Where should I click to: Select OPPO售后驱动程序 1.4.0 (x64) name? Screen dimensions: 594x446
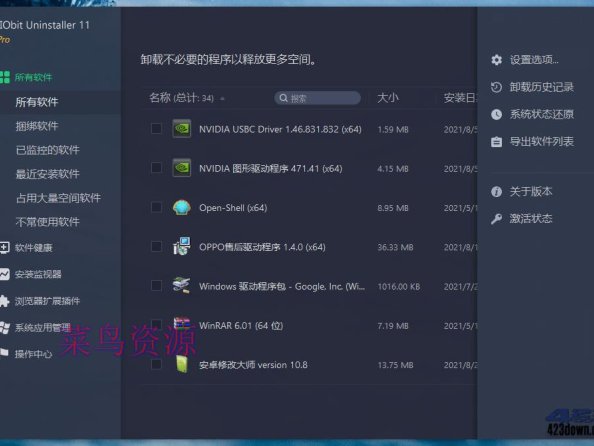tap(262, 247)
